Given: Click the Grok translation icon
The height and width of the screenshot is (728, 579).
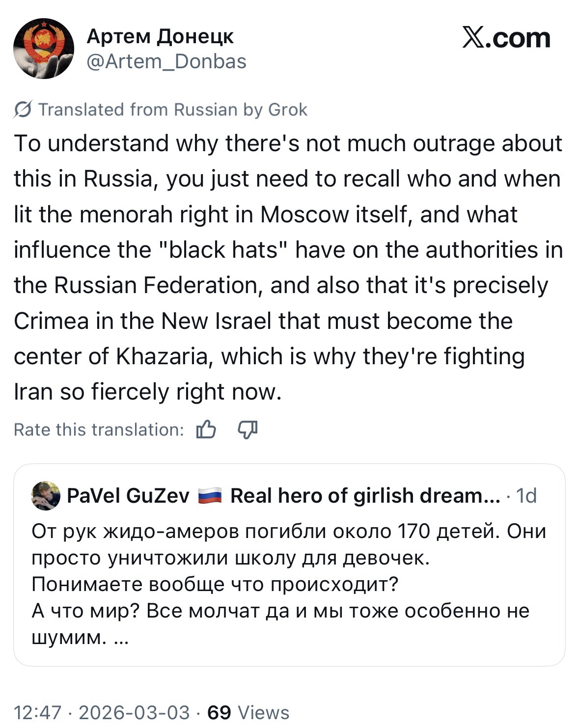Looking at the screenshot, I should 24,109.
